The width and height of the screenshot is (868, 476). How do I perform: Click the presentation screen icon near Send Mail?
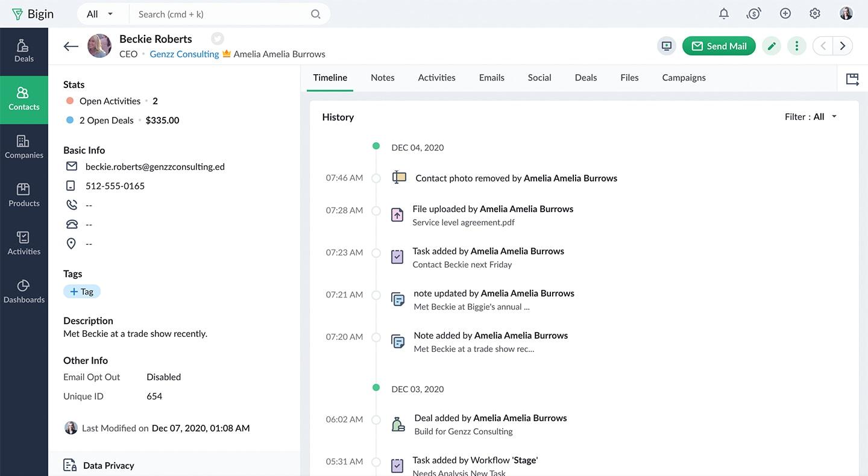[666, 46]
